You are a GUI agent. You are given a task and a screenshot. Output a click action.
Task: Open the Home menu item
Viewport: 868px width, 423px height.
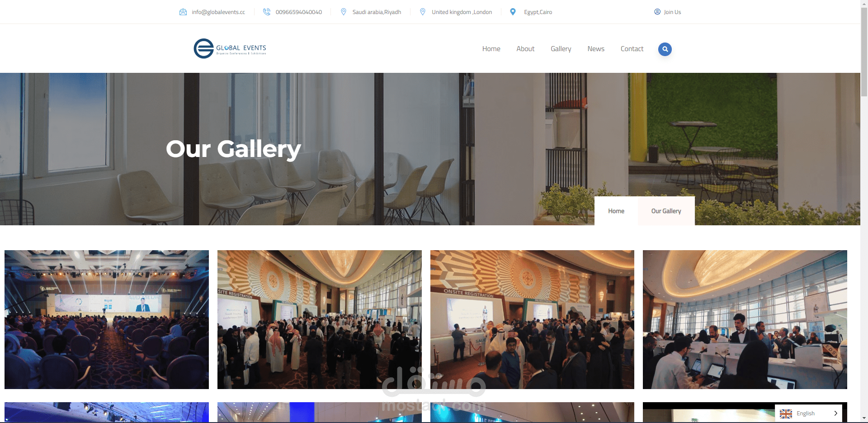491,49
